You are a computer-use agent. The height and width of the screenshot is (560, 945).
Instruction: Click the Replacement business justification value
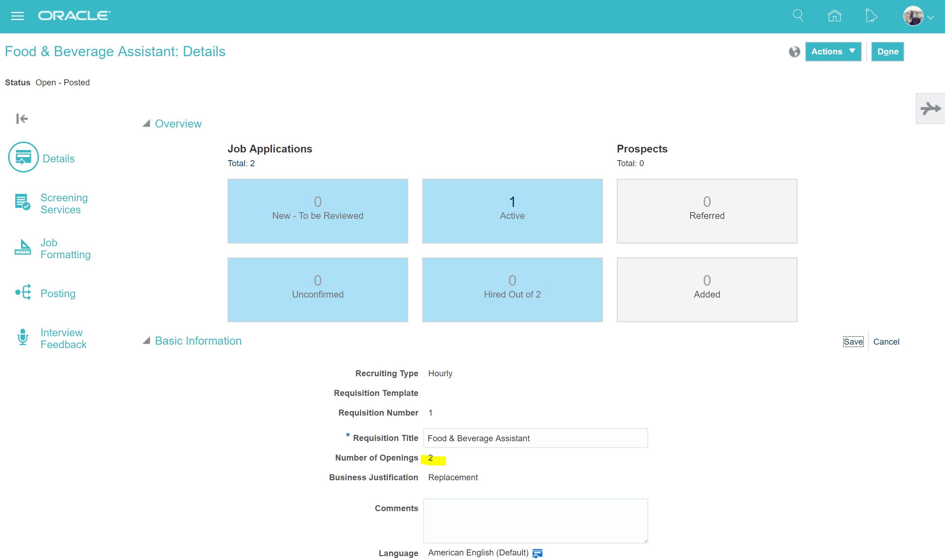coord(453,477)
